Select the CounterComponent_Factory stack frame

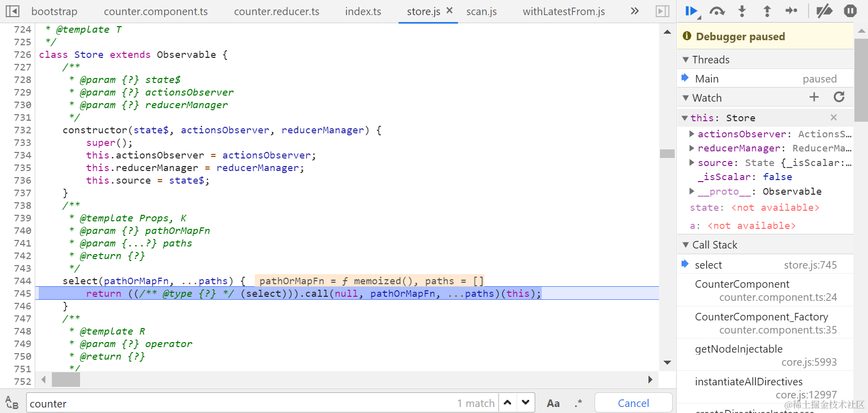(x=765, y=323)
